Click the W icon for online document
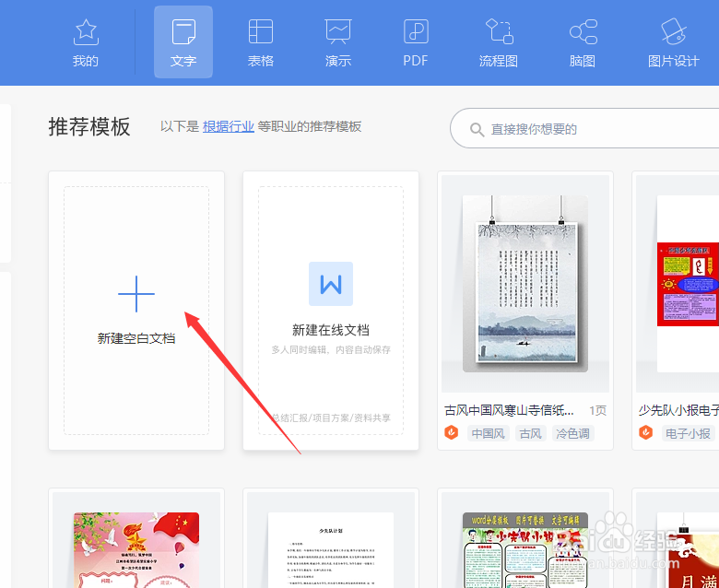This screenshot has width=719, height=588. pos(331,284)
